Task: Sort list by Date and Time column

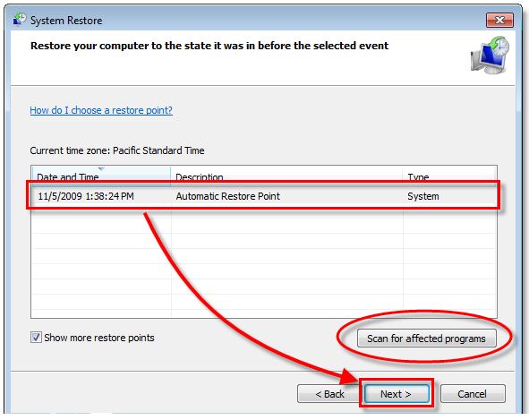Action: (101, 176)
